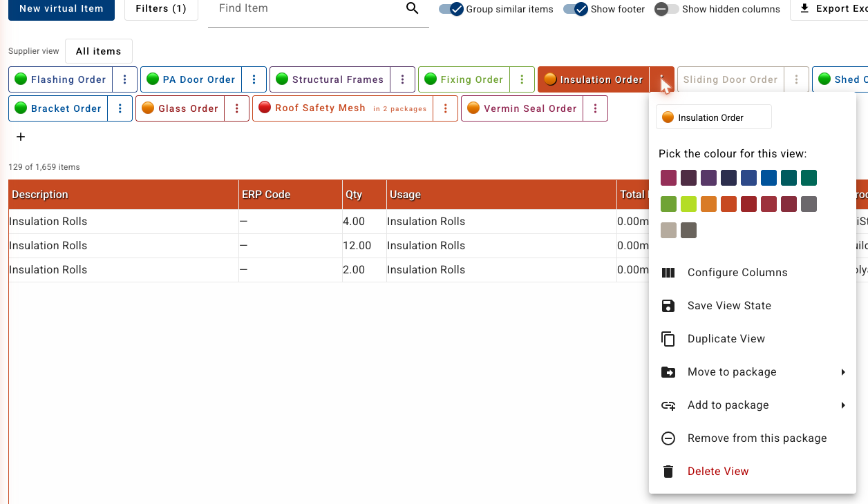Switch to Sliding Door Order view tab
The image size is (868, 504).
click(731, 79)
